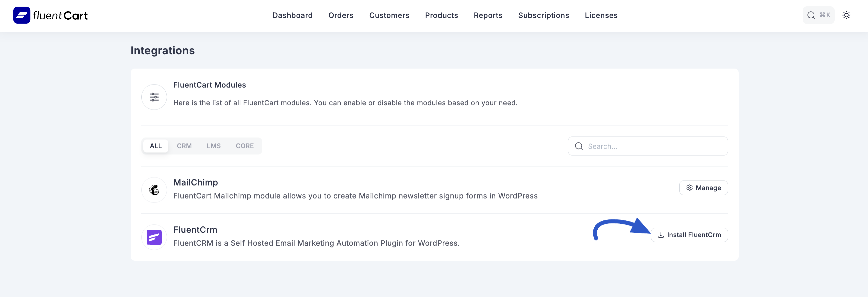Click the FluentCRM Self Hosted description text
This screenshot has width=868, height=297.
(316, 243)
